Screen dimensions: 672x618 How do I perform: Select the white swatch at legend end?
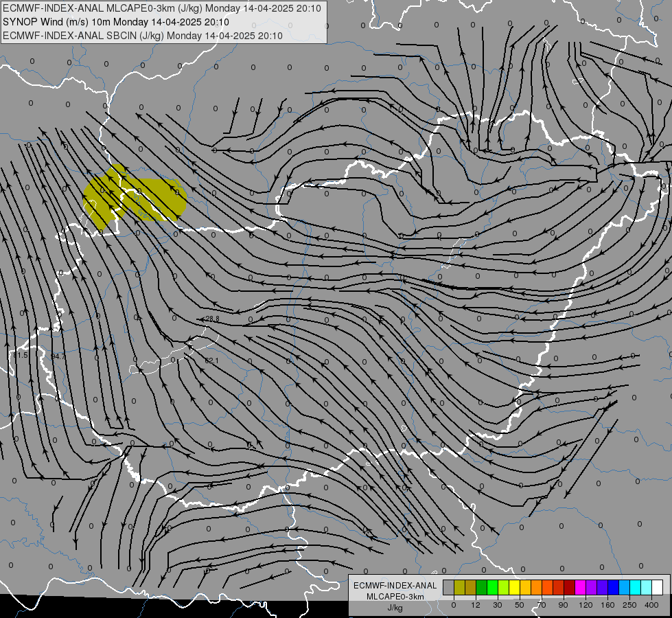658,587
